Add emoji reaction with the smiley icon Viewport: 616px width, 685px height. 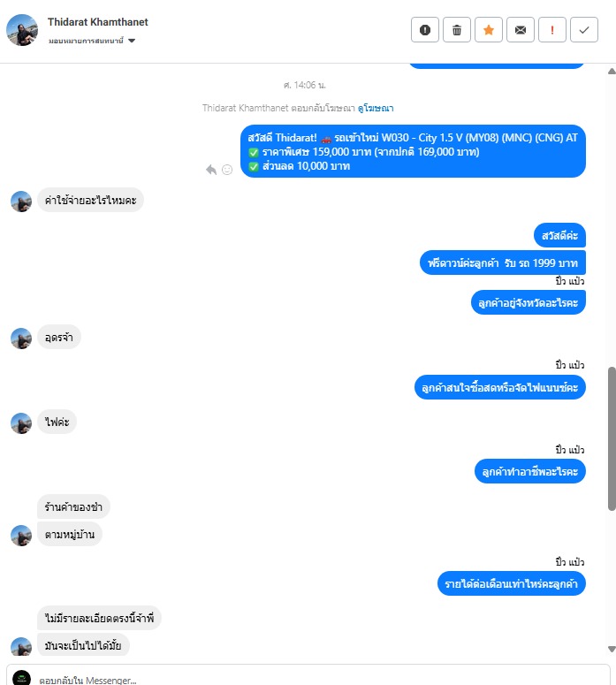[227, 170]
